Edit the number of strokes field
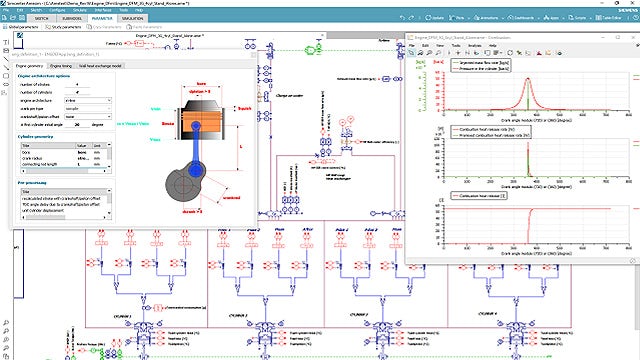The height and width of the screenshot is (360, 640). pos(77,84)
